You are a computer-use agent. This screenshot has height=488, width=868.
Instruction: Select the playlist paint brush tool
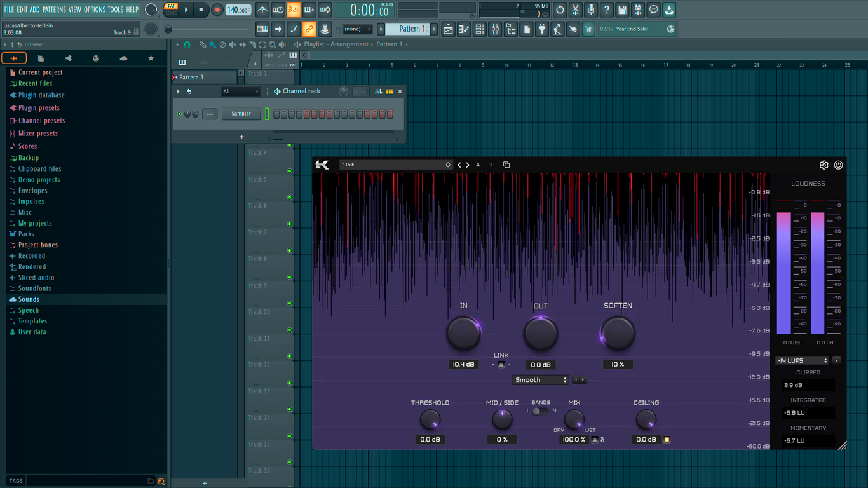(x=212, y=44)
